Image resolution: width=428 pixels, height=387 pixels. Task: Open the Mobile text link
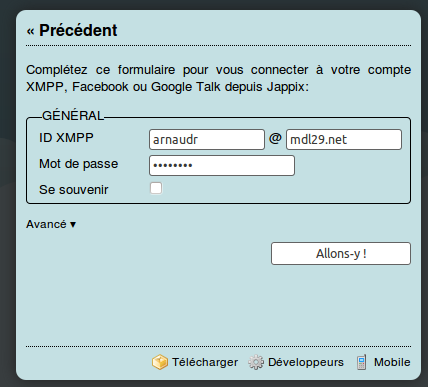392,362
